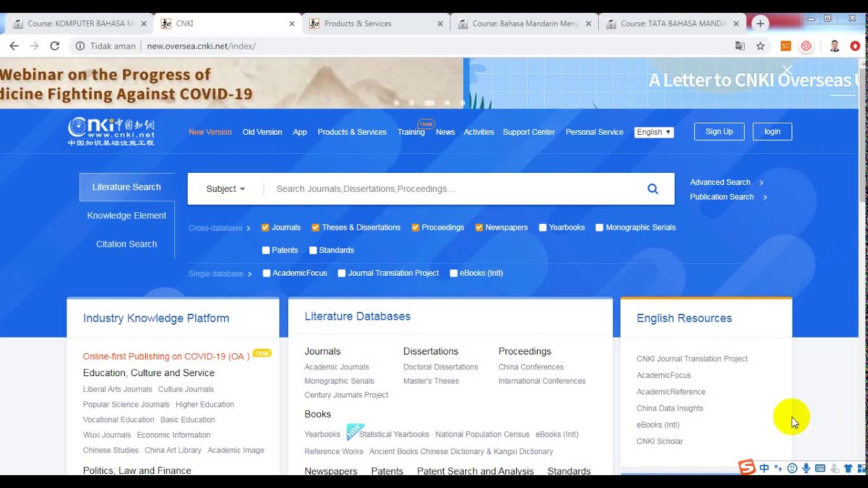
Task: Expand the Single database arrow
Action: pyautogui.click(x=250, y=274)
